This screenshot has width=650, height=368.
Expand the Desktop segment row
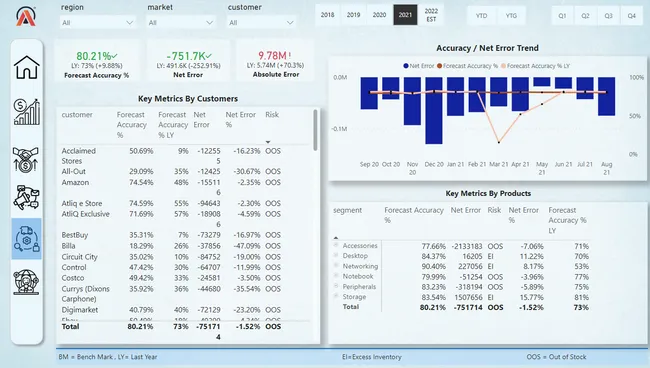pyautogui.click(x=336, y=255)
